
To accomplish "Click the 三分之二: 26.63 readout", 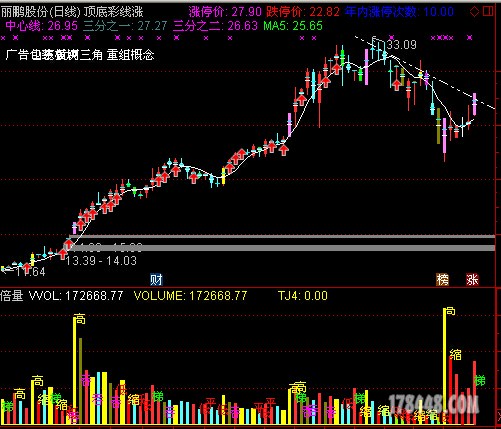I will [x=215, y=26].
